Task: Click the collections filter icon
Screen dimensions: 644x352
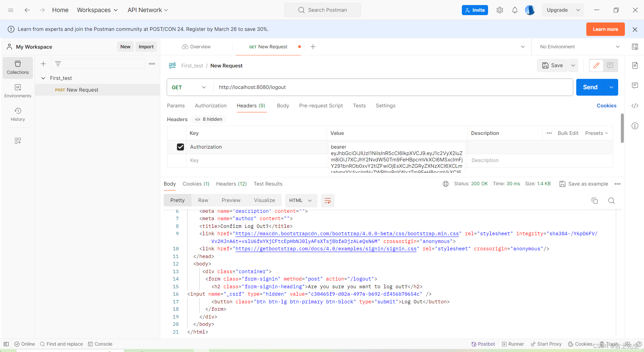Action: (x=58, y=64)
